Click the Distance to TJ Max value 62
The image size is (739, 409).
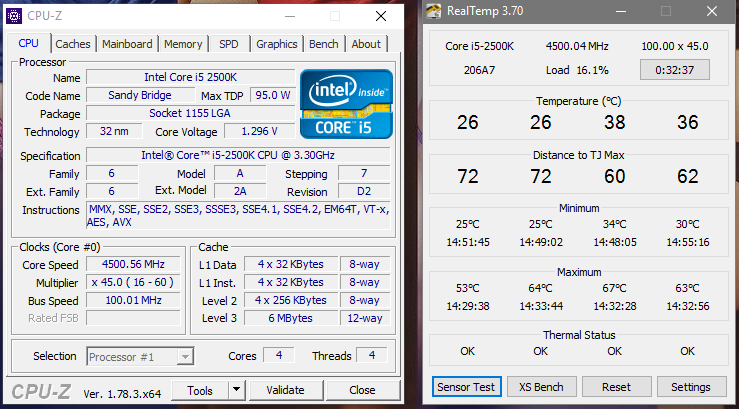tap(688, 176)
